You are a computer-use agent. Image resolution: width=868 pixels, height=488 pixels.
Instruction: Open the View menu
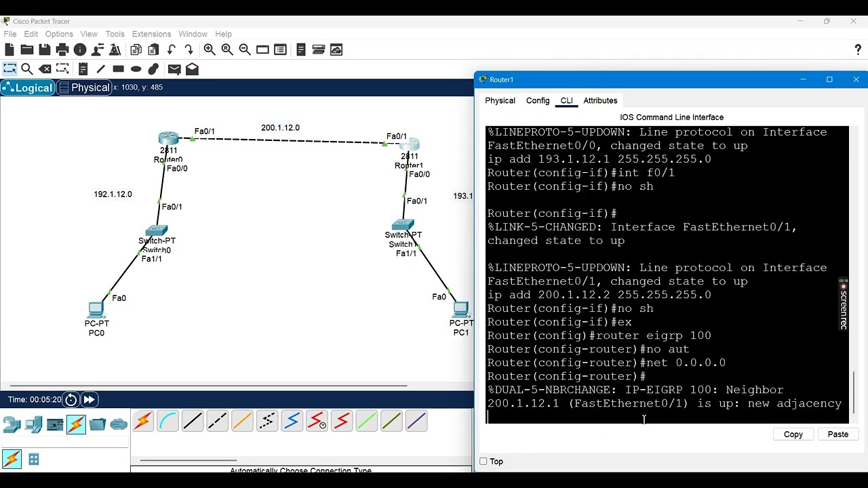pos(89,34)
